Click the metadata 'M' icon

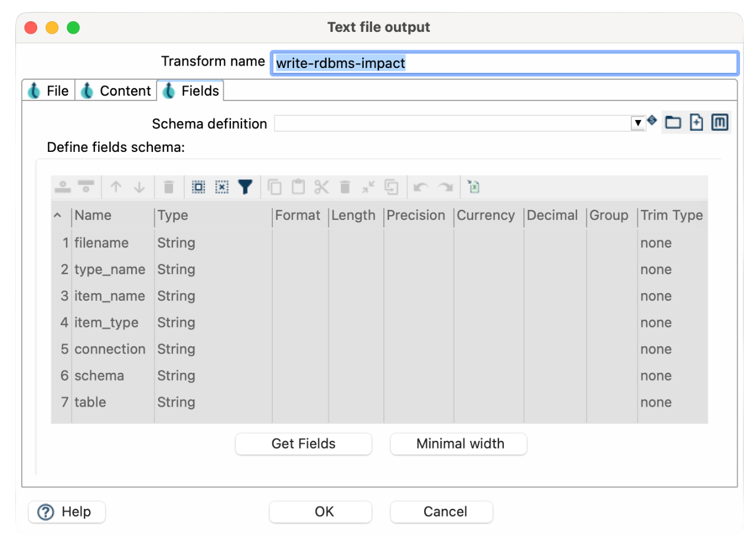pyautogui.click(x=719, y=122)
